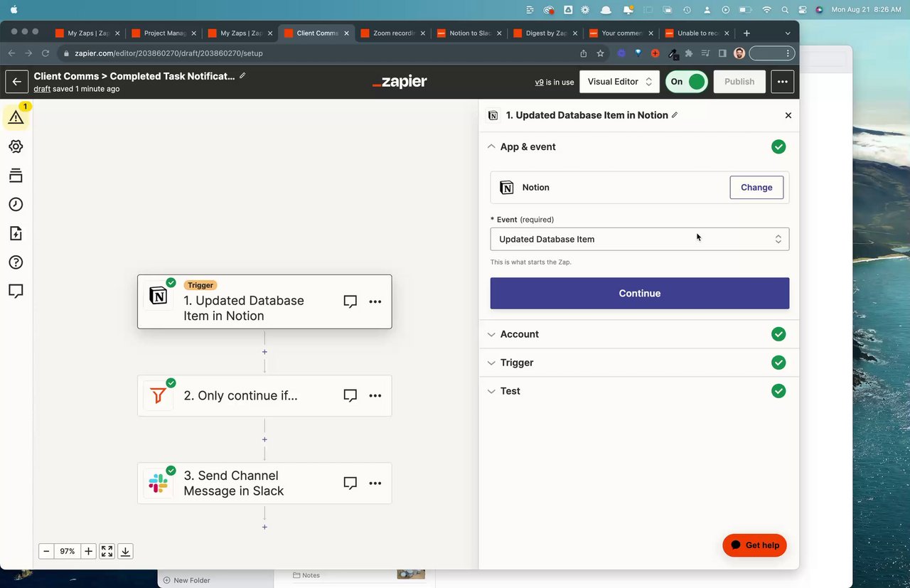This screenshot has width=910, height=588.
Task: Open more options for Slack step 3
Action: pyautogui.click(x=375, y=483)
